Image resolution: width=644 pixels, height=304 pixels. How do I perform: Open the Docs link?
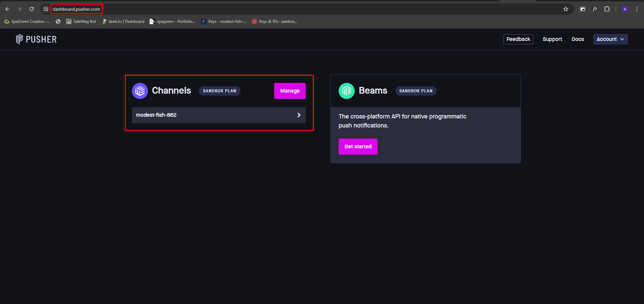tap(578, 39)
